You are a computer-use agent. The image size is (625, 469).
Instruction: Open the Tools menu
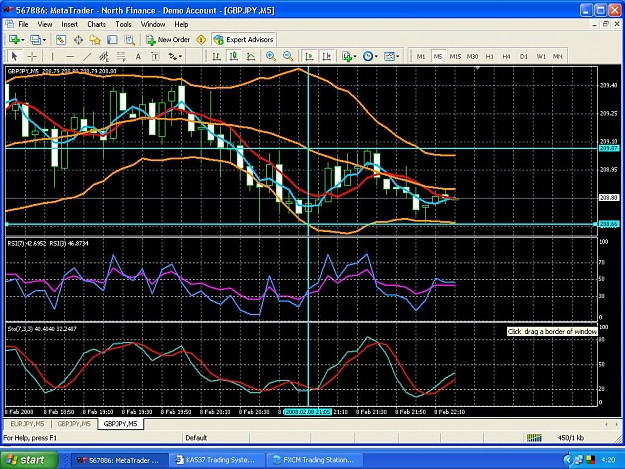[x=123, y=24]
